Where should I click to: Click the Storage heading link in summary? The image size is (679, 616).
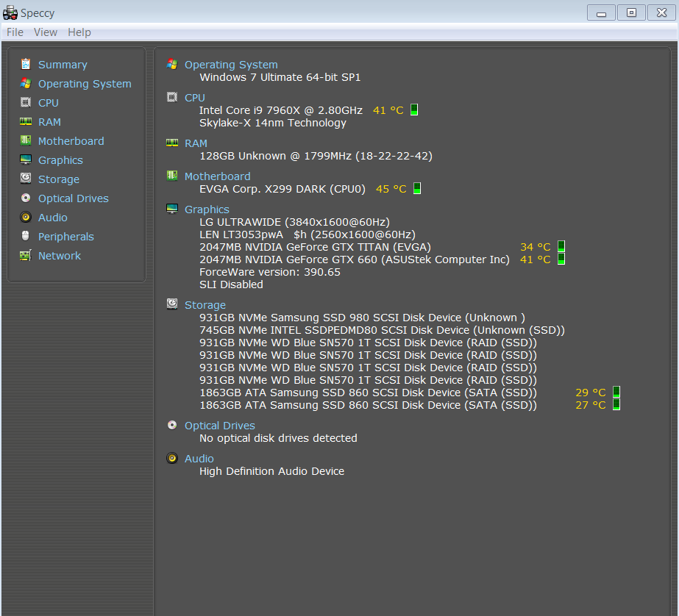coord(205,305)
